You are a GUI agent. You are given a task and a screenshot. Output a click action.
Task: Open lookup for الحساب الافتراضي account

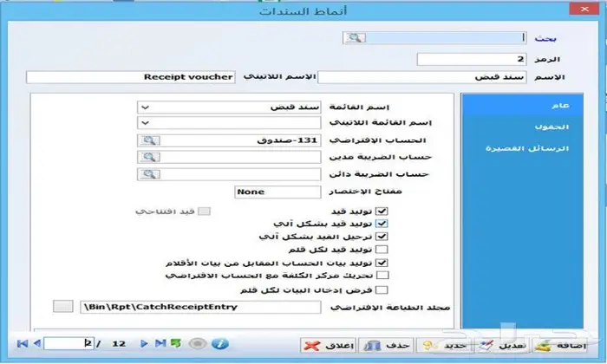(x=149, y=140)
